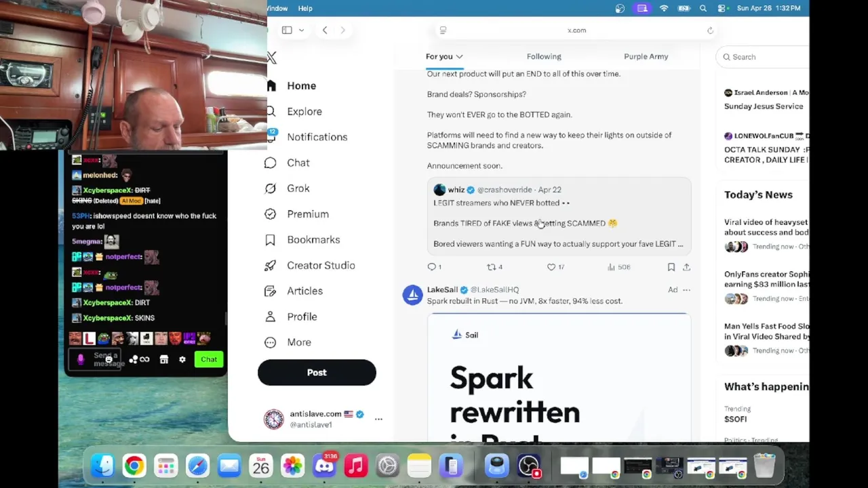Click the X logo
This screenshot has width=868, height=488.
tap(272, 58)
